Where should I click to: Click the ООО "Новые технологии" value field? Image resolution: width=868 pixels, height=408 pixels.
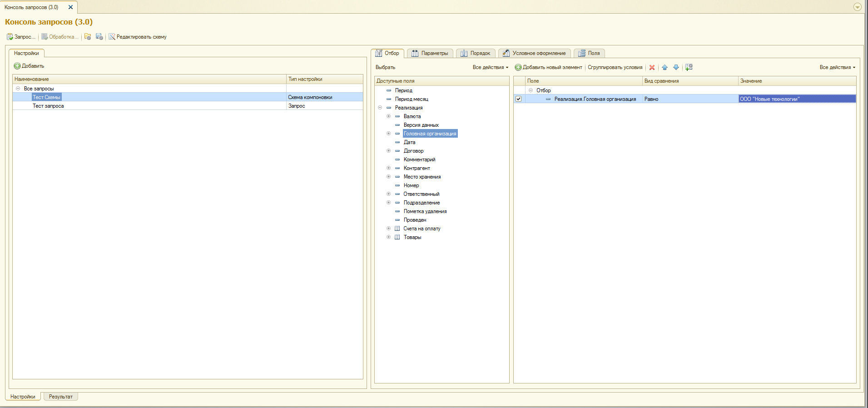(798, 99)
